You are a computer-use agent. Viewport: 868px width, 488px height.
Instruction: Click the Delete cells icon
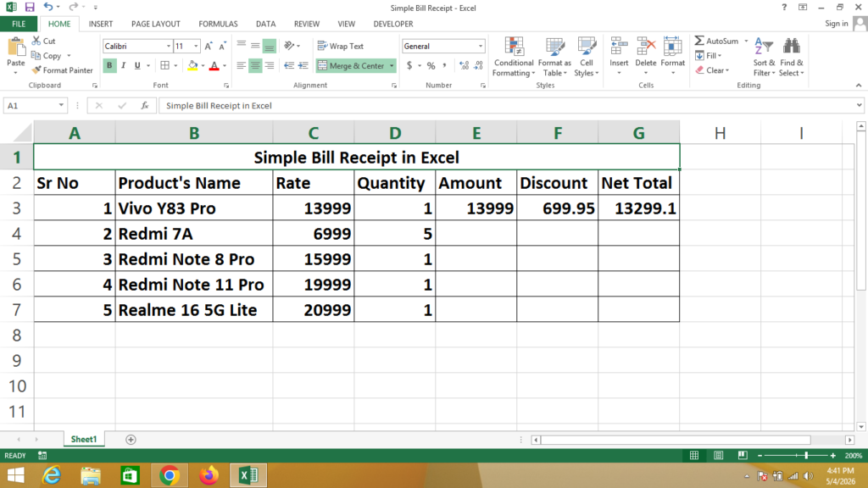645,47
